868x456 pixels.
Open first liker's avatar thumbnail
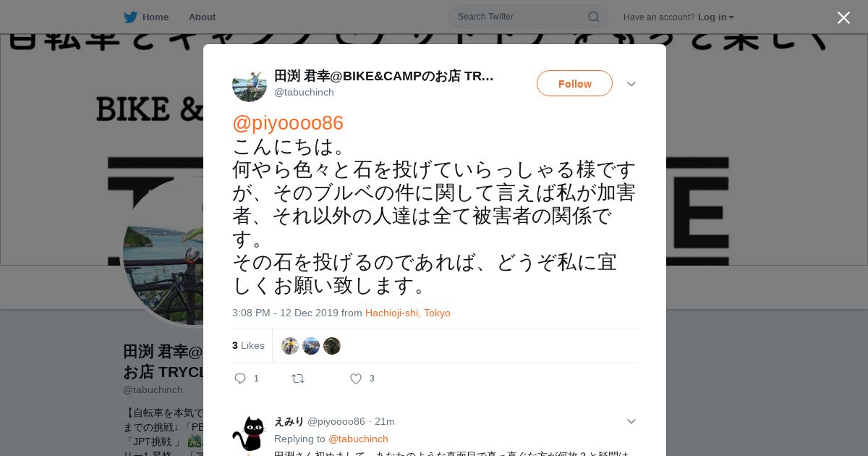(290, 346)
